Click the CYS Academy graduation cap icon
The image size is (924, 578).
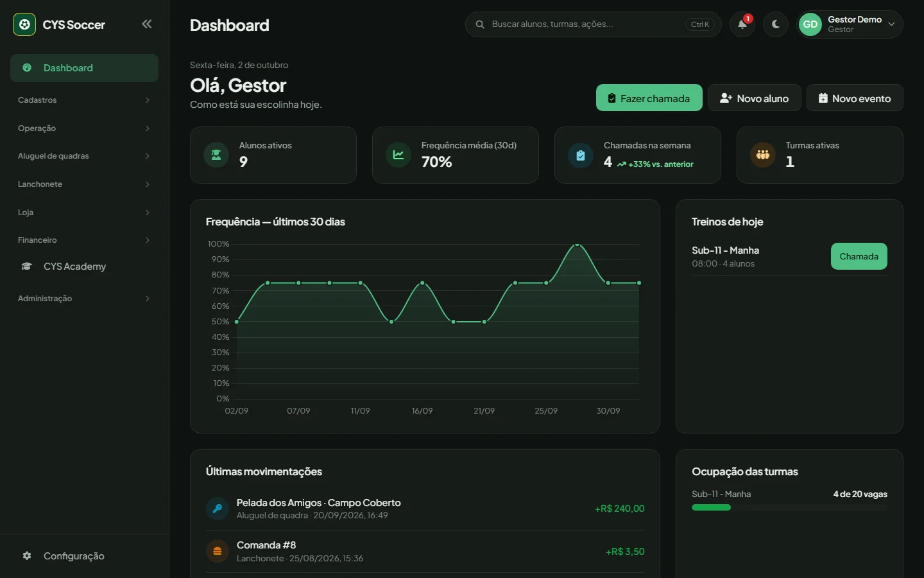(27, 267)
